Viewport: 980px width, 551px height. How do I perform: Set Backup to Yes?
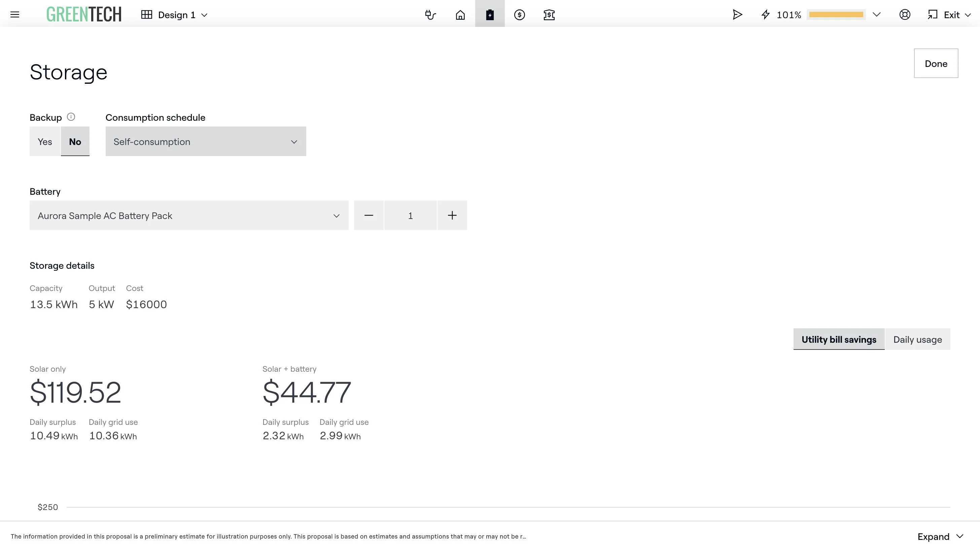[x=45, y=142]
